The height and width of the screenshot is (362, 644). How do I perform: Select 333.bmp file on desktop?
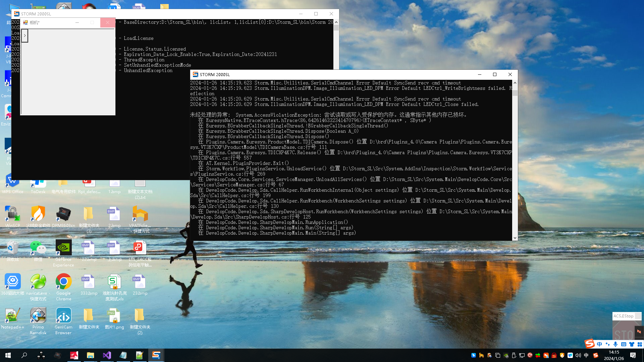[x=89, y=285]
